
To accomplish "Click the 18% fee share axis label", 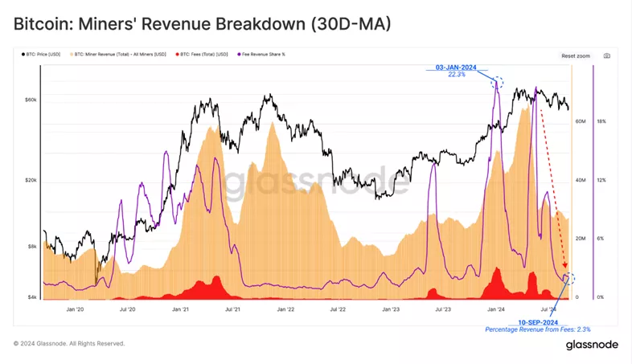I will [601, 121].
